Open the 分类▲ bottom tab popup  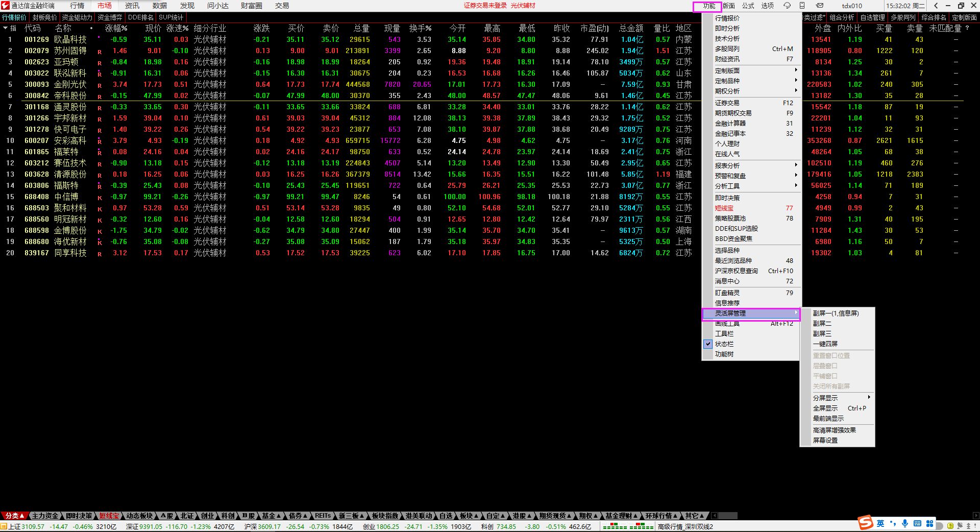(x=14, y=516)
